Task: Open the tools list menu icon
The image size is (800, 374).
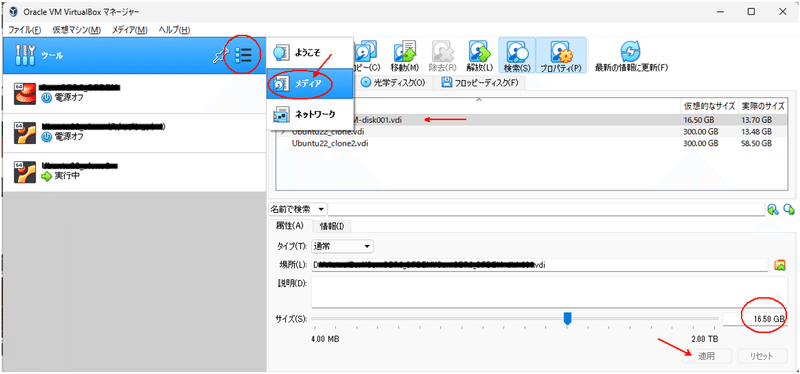Action: tap(243, 55)
